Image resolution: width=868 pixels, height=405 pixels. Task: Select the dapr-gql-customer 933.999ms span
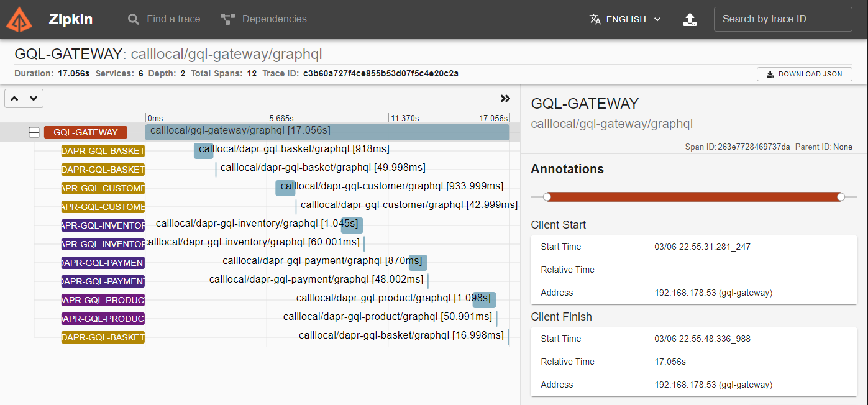(x=285, y=188)
